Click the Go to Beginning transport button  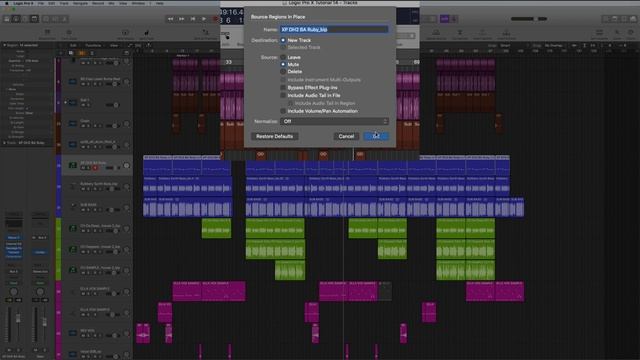click(x=193, y=19)
